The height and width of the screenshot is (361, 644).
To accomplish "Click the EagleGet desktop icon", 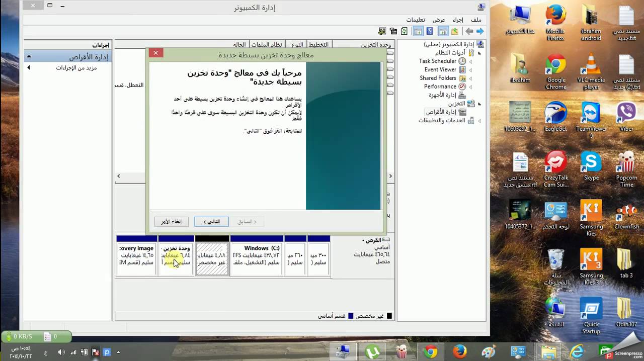I will pyautogui.click(x=556, y=117).
